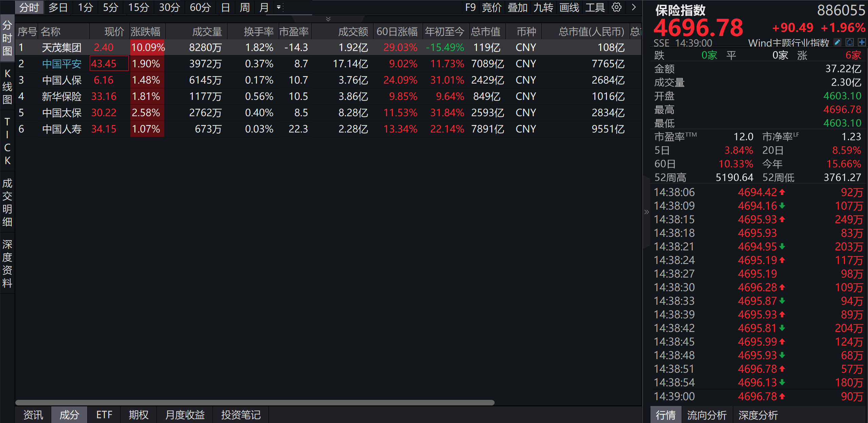Open the 中国平安 stock link
Viewport: 868px width, 423px height.
point(62,64)
